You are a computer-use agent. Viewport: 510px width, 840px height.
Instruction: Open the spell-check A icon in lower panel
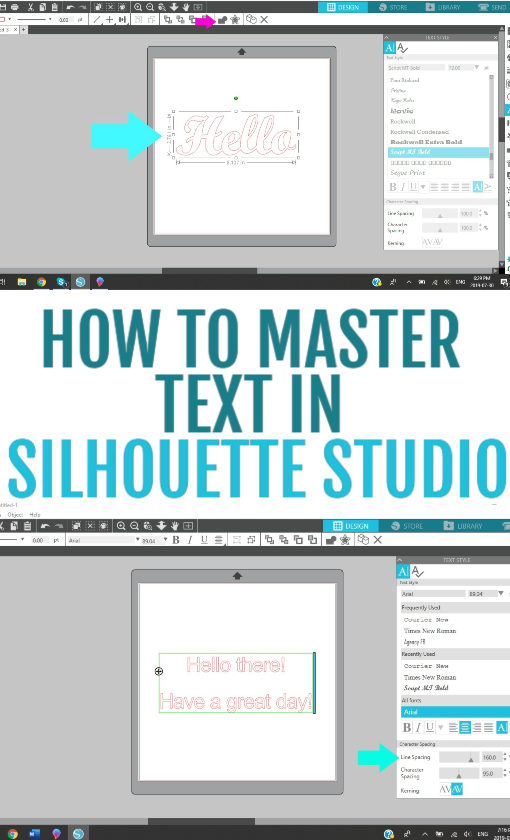[x=417, y=572]
